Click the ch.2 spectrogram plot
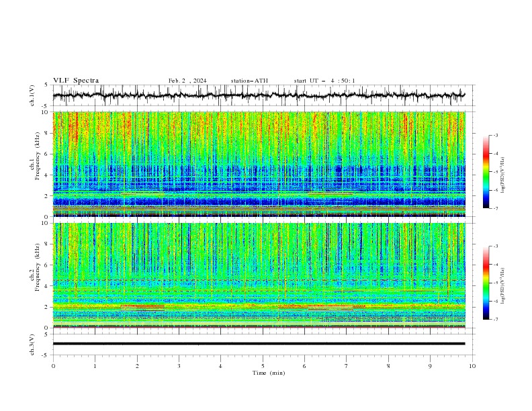Screen dimensions: 532x411 259,275
